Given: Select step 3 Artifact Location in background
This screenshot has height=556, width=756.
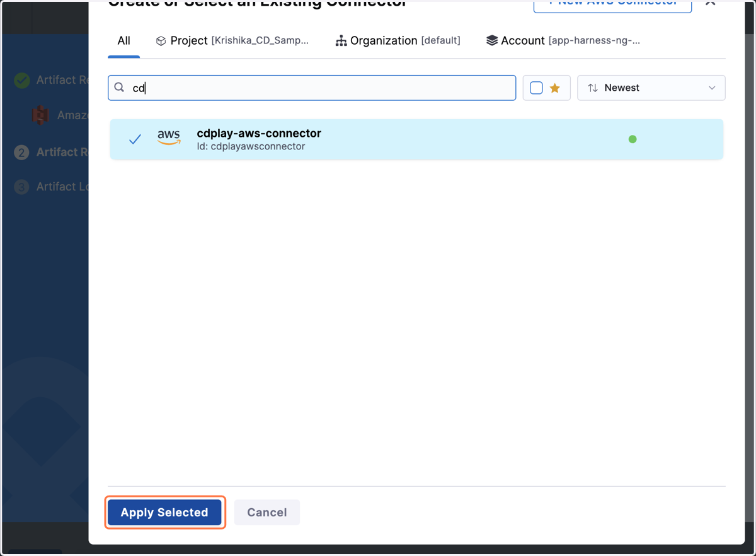Looking at the screenshot, I should tap(52, 187).
